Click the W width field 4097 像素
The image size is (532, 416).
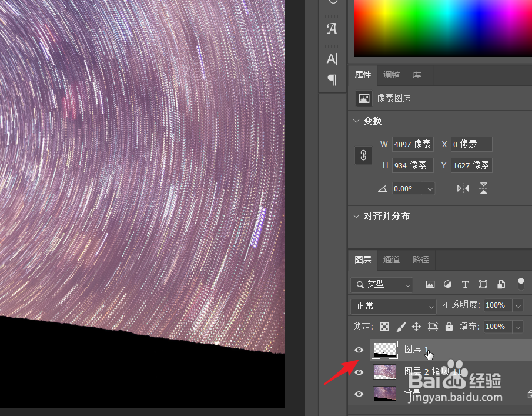click(x=413, y=144)
